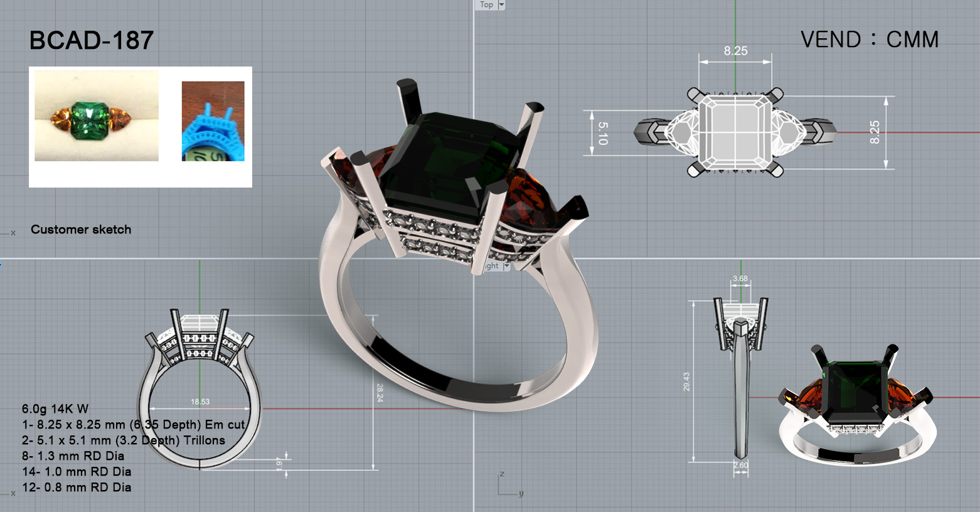Click the Right viewport title label
The width and height of the screenshot is (980, 512).
tap(493, 266)
